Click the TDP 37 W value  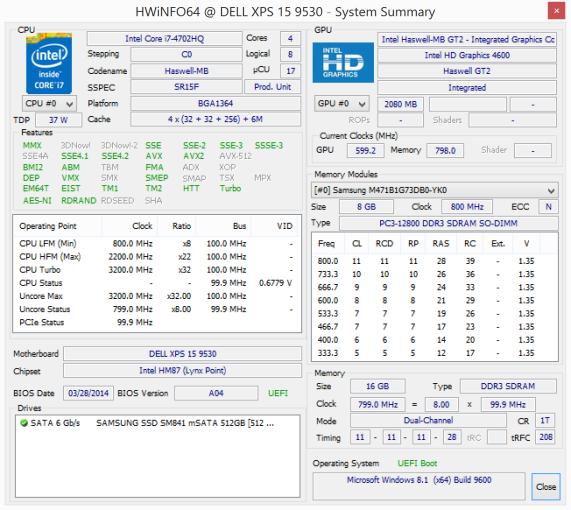pyautogui.click(x=58, y=120)
